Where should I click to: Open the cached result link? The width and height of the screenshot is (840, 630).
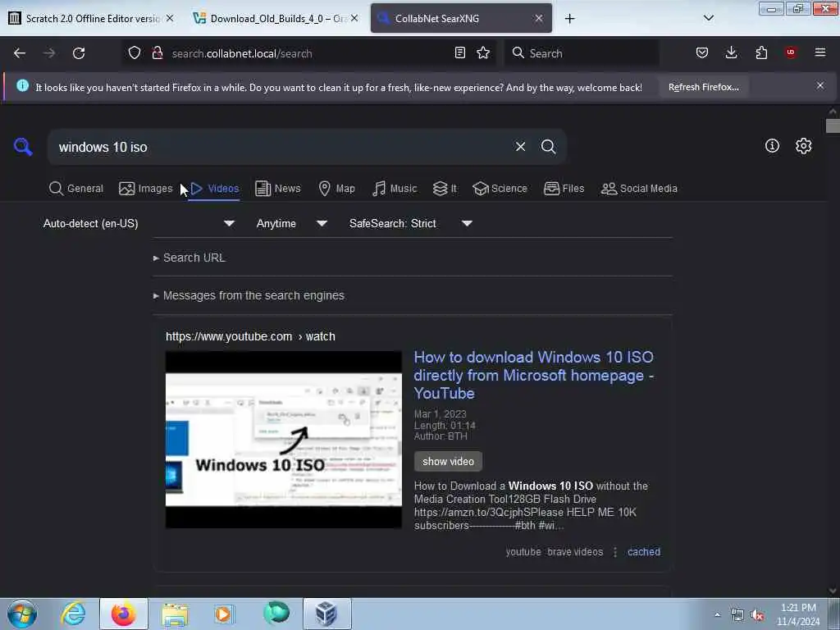click(x=643, y=552)
